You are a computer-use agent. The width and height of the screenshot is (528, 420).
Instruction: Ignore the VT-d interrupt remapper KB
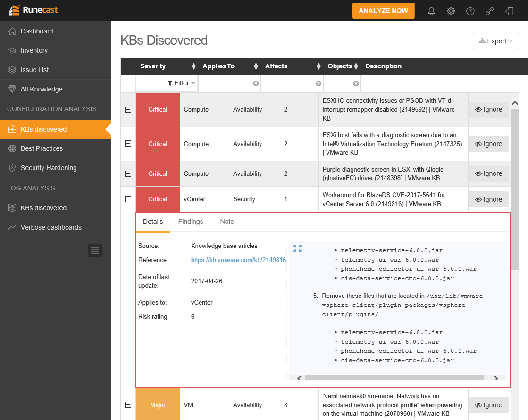coord(489,110)
